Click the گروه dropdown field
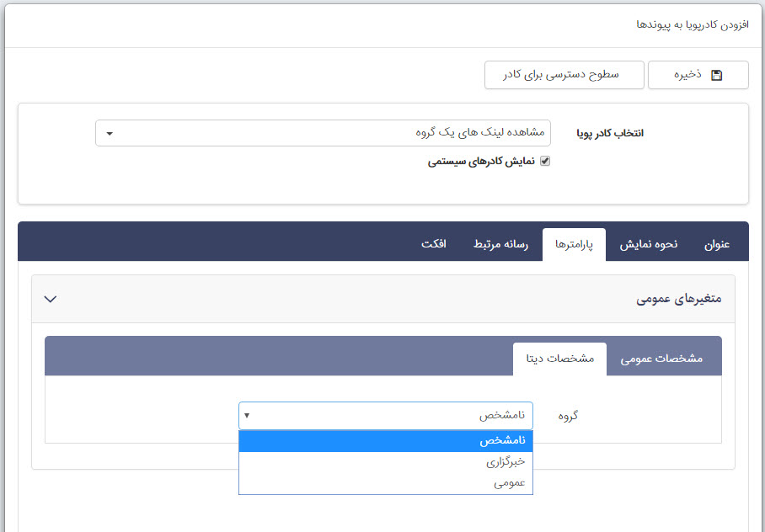The width and height of the screenshot is (765, 532). pos(385,415)
